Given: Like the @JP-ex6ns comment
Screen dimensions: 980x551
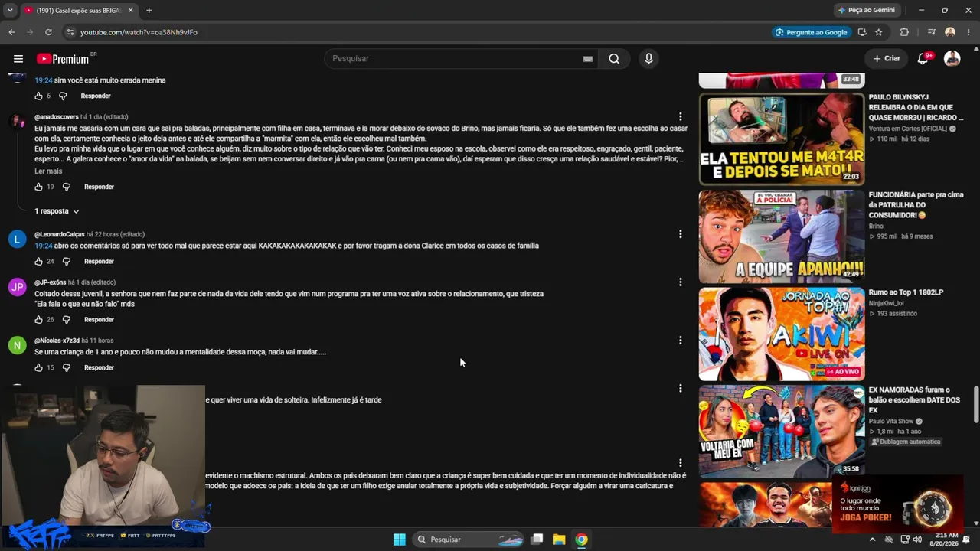Looking at the screenshot, I should pyautogui.click(x=39, y=320).
